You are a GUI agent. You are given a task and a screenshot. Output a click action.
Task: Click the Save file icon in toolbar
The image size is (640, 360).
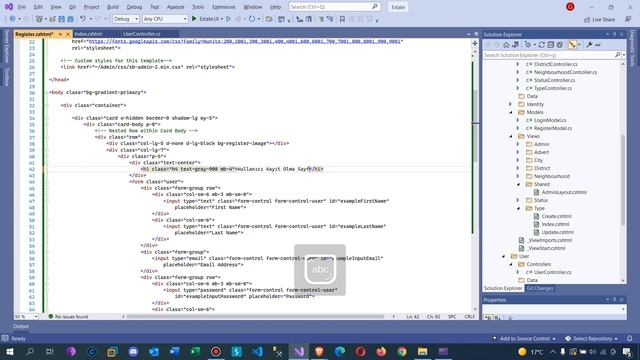pos(62,19)
